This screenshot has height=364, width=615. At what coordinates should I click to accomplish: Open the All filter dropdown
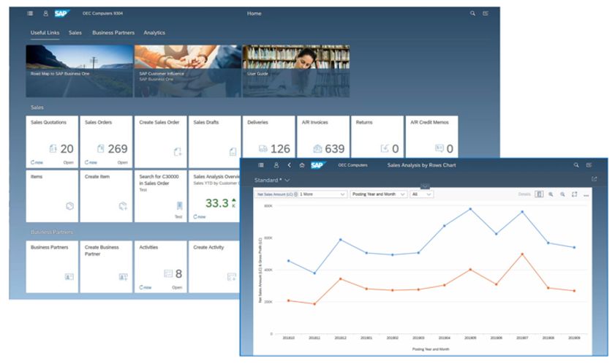pos(422,194)
